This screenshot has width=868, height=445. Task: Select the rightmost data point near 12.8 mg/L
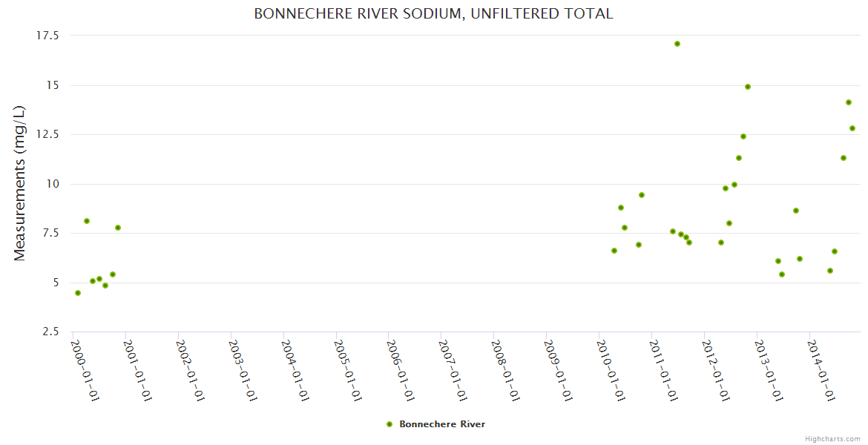(x=852, y=128)
